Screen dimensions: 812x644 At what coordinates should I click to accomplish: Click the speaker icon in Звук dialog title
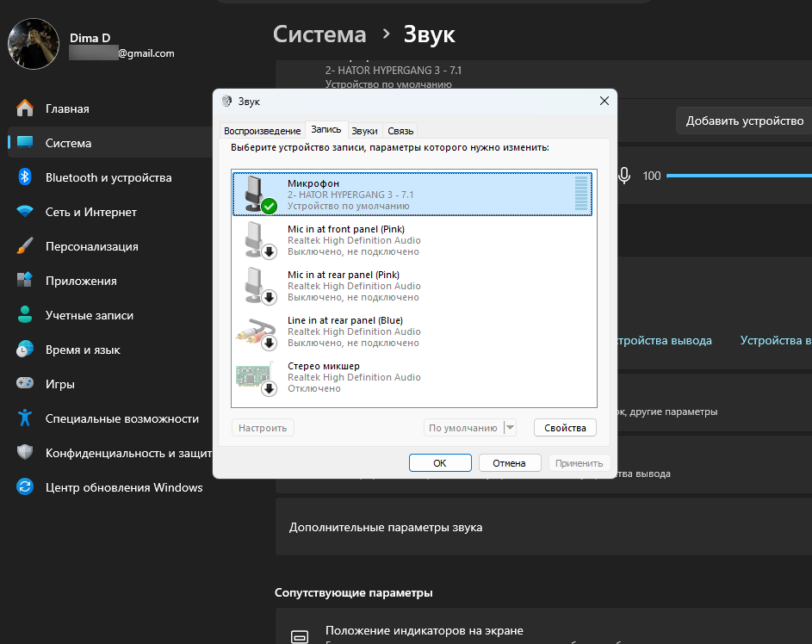pyautogui.click(x=226, y=101)
